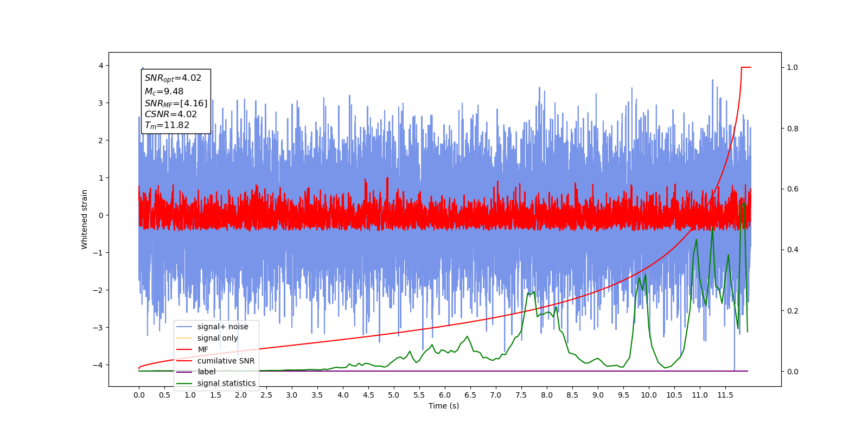The height and width of the screenshot is (434, 868).
Task: Click the left y-axis tick label −4
Action: click(x=98, y=365)
